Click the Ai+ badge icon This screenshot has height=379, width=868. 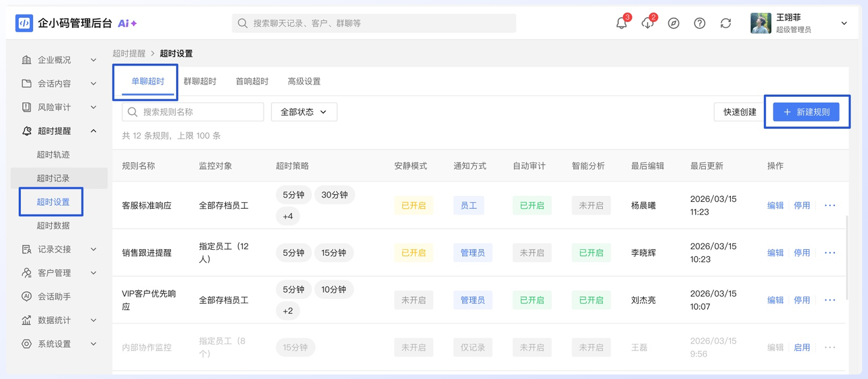click(127, 23)
